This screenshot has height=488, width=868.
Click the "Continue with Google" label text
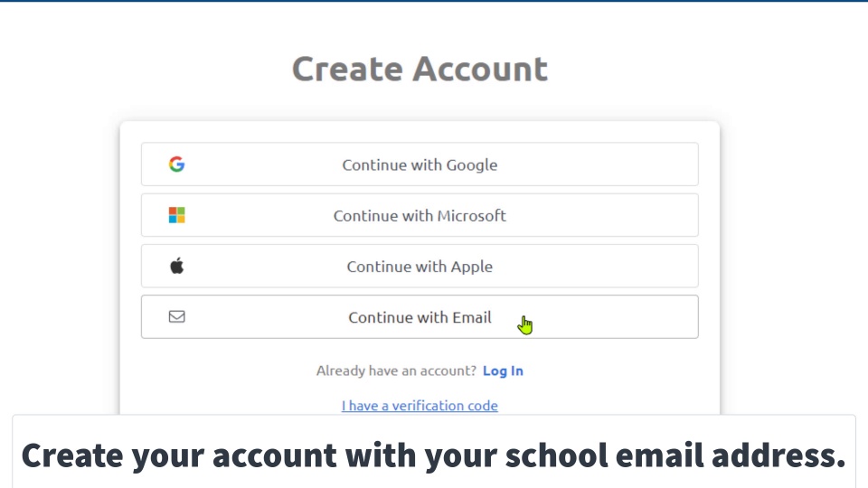coord(420,164)
